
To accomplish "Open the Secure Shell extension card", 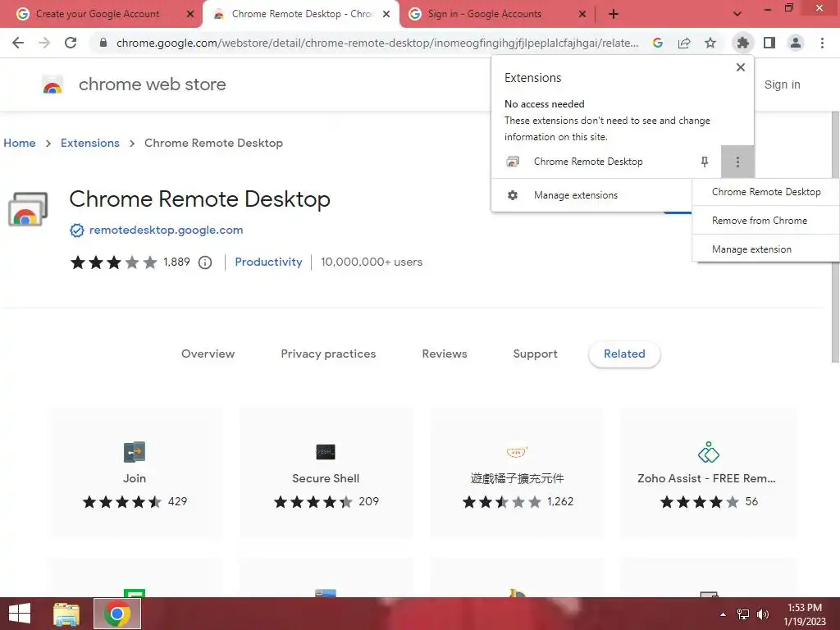I will pos(326,473).
